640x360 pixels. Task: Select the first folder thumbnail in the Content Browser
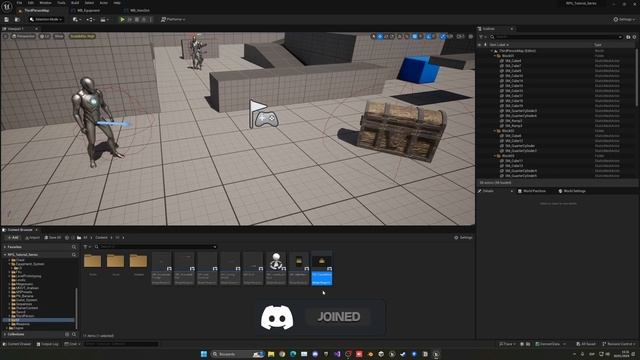93,261
